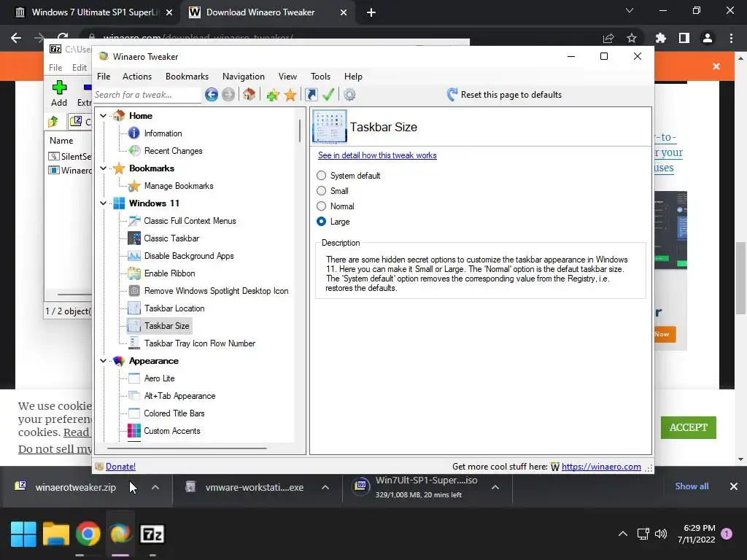The height and width of the screenshot is (560, 747).
Task: Open the Actions menu
Action: pyautogui.click(x=137, y=76)
